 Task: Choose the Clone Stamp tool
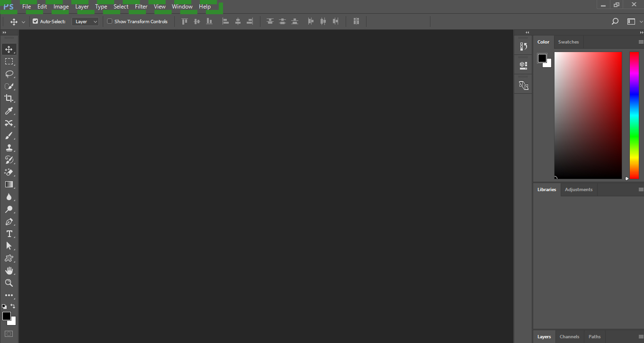click(x=9, y=148)
